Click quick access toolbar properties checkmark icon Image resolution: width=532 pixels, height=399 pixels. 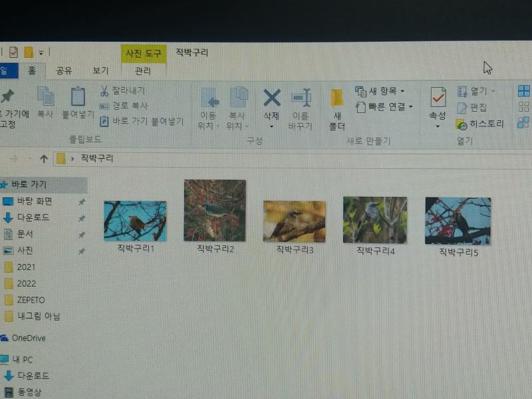[13, 53]
